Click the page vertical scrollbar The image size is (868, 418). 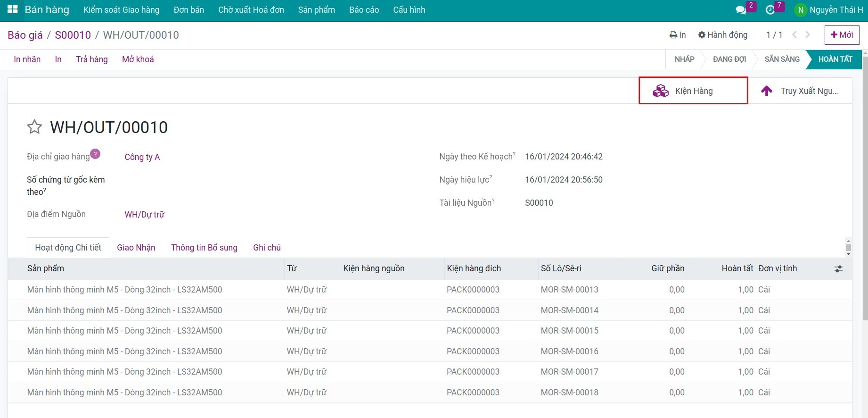864,189
